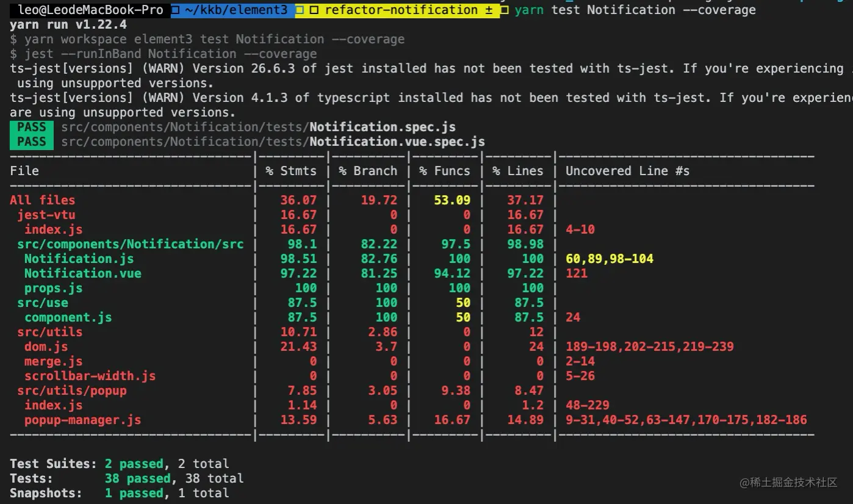The height and width of the screenshot is (504, 853).
Task: Click the component.js file row
Action: pos(68,317)
